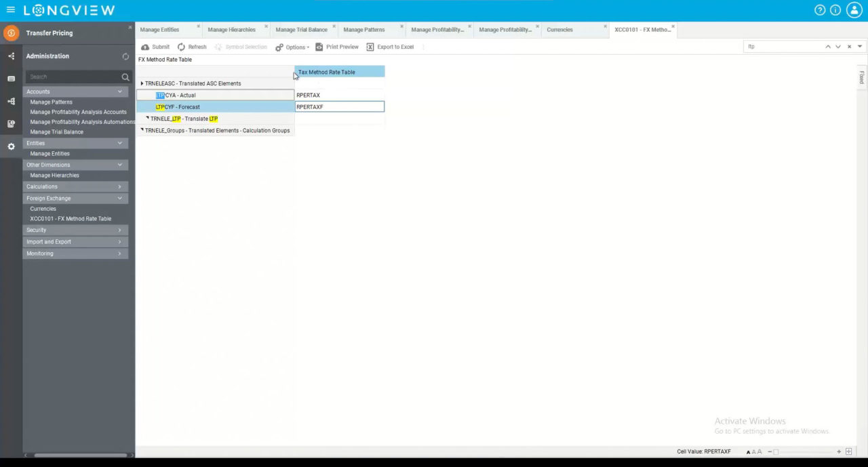
Task: Clear the find bar with the x icon
Action: point(849,46)
